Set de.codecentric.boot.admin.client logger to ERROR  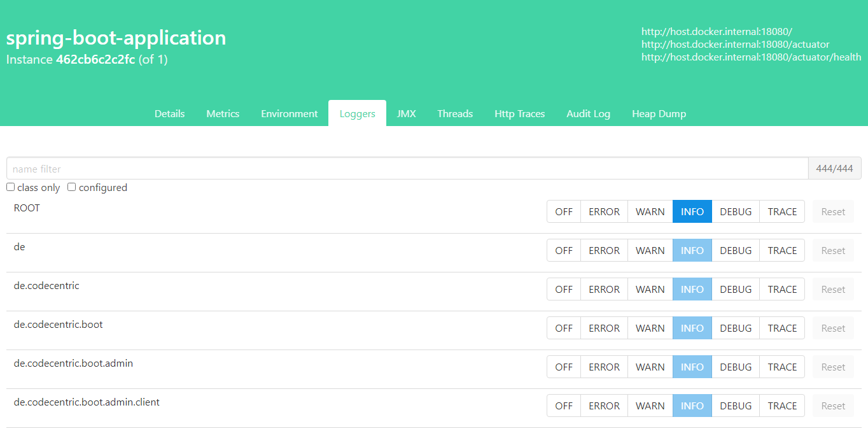click(x=604, y=406)
